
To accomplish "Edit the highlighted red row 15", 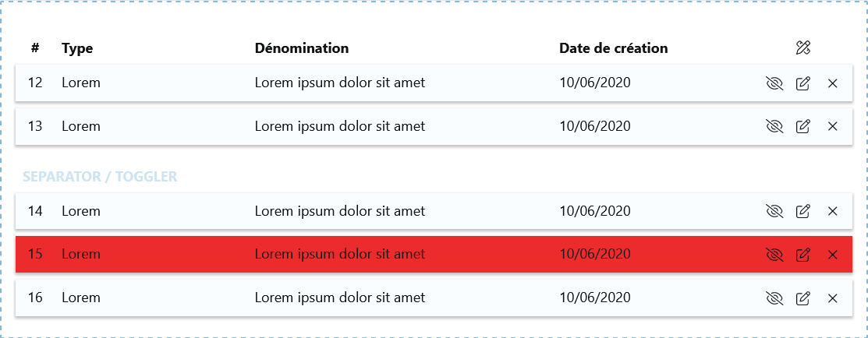I will click(802, 255).
